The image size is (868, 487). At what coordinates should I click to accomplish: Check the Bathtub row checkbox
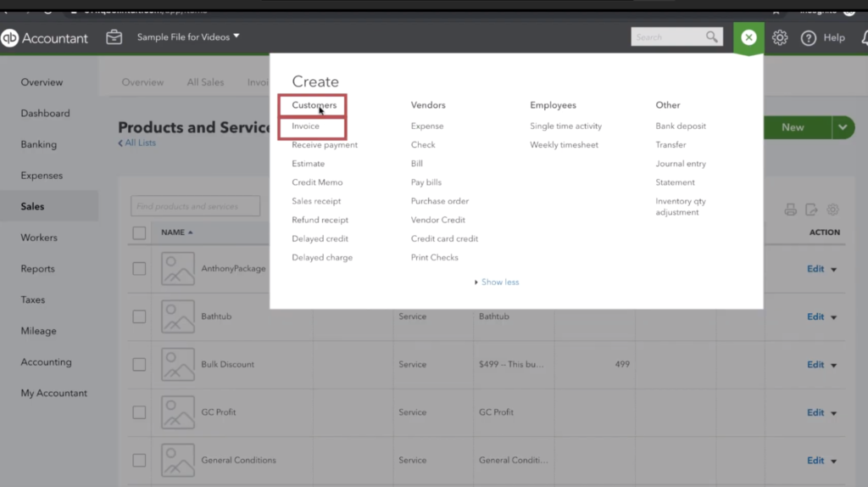(x=139, y=316)
